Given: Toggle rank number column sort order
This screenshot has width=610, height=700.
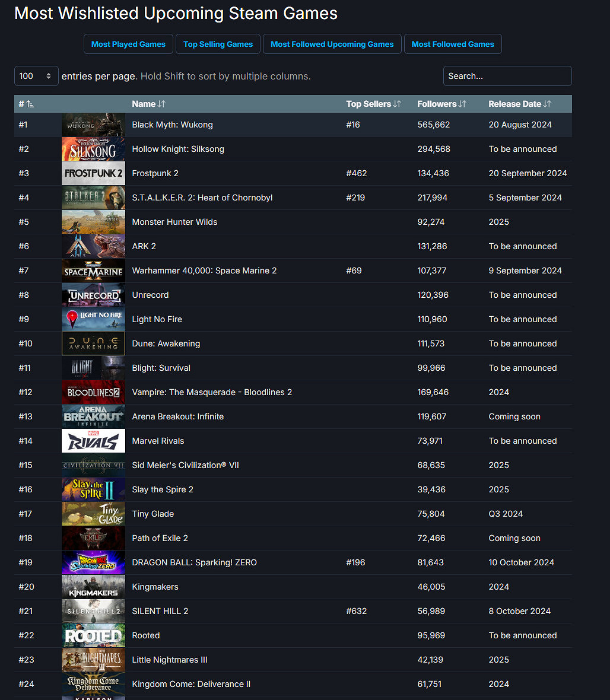Looking at the screenshot, I should click(x=26, y=104).
